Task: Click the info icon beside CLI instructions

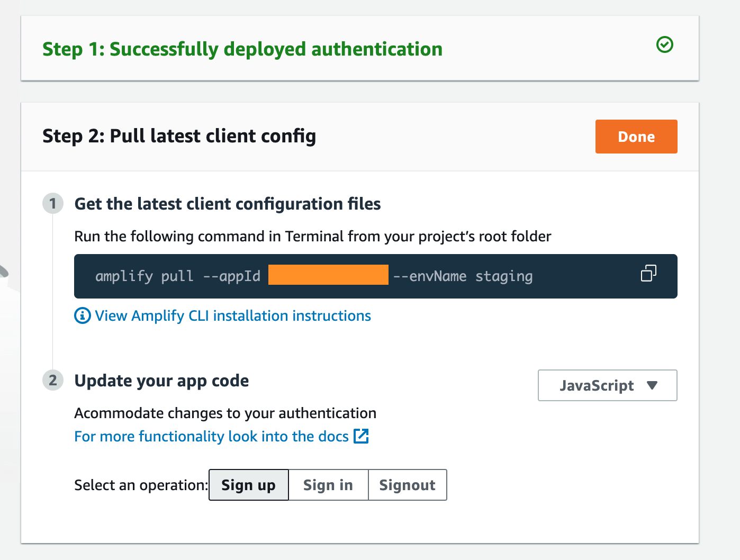Action: point(82,316)
